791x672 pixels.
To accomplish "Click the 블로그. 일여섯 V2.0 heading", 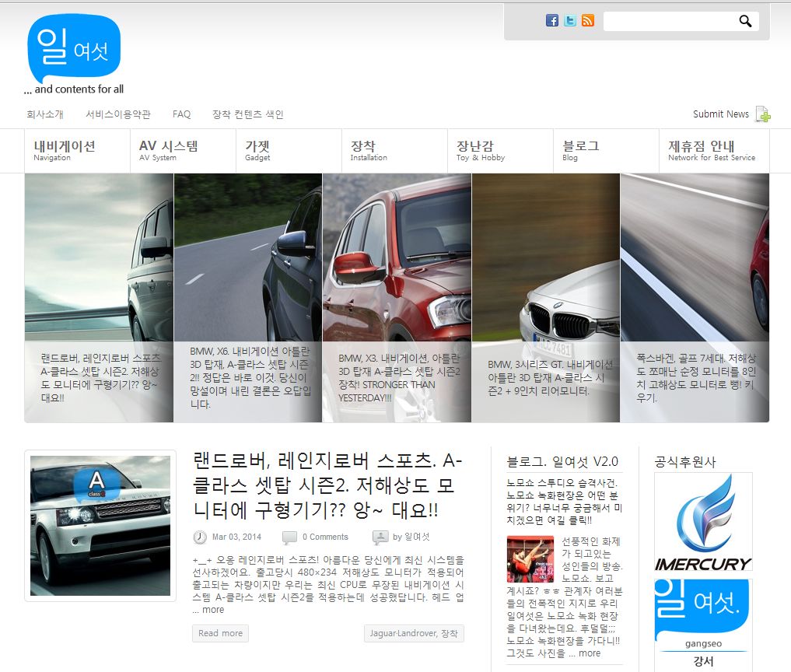I will click(x=562, y=462).
